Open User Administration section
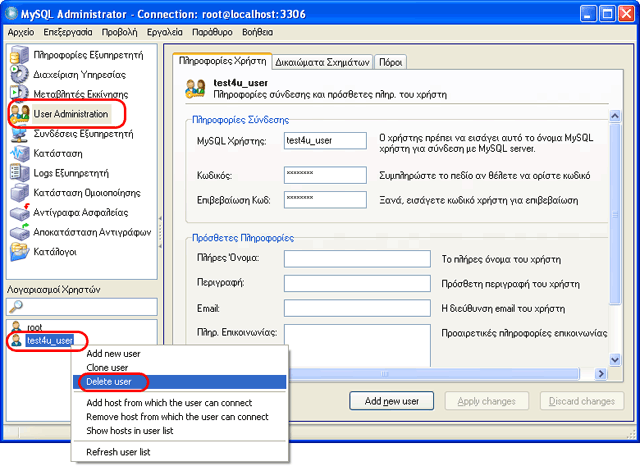Screen dimensions: 640x466 point(71,114)
